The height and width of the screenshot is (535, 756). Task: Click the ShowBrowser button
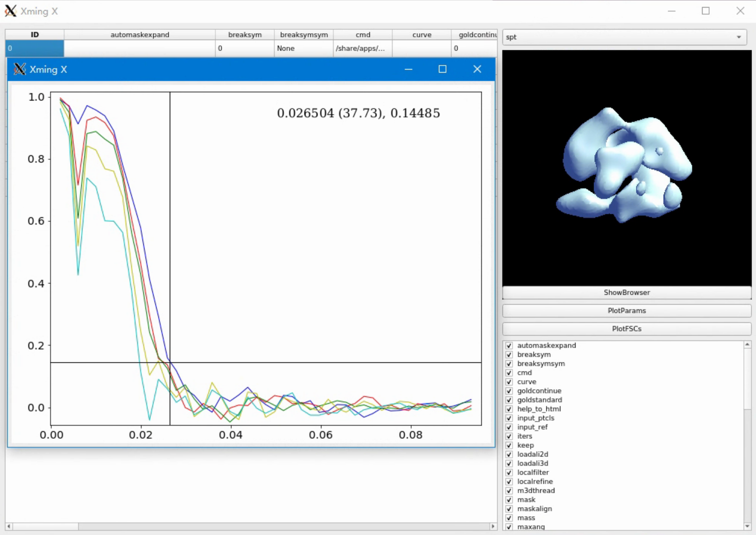[x=626, y=293]
